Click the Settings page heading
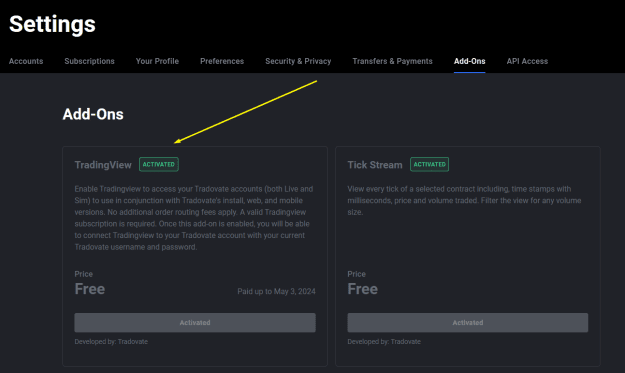 click(52, 24)
